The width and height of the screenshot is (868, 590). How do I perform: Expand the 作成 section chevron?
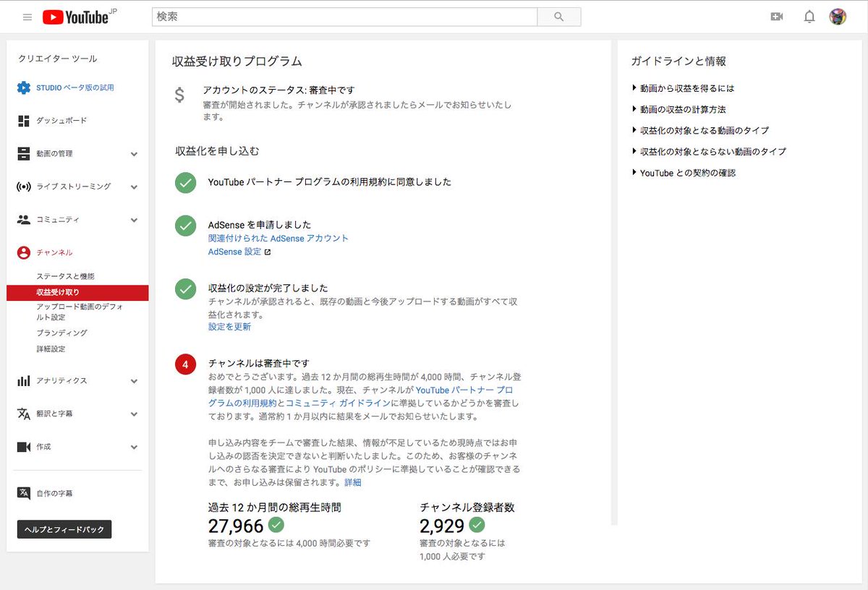(134, 448)
